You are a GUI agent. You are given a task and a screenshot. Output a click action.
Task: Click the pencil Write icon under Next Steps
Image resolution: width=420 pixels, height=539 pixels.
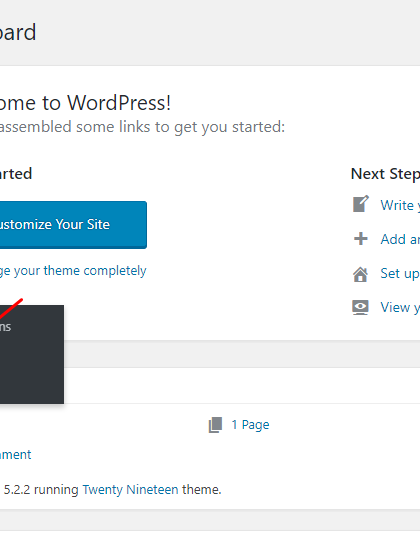pyautogui.click(x=361, y=204)
